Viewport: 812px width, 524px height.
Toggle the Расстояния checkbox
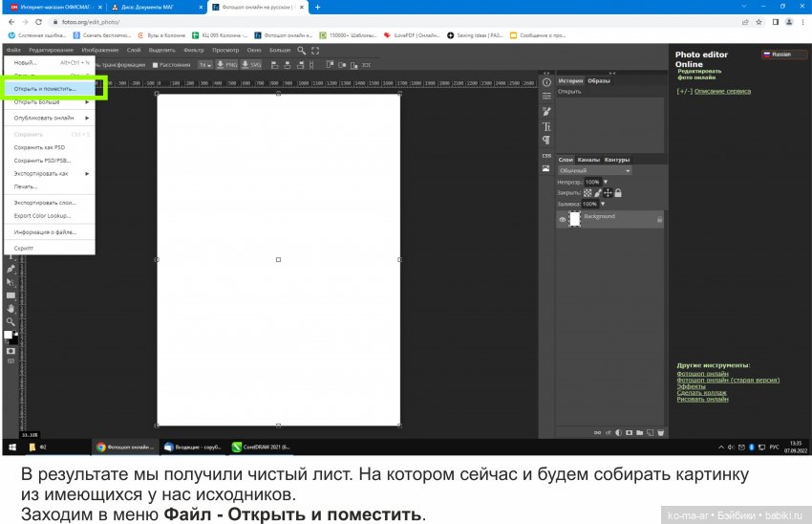pyautogui.click(x=156, y=65)
